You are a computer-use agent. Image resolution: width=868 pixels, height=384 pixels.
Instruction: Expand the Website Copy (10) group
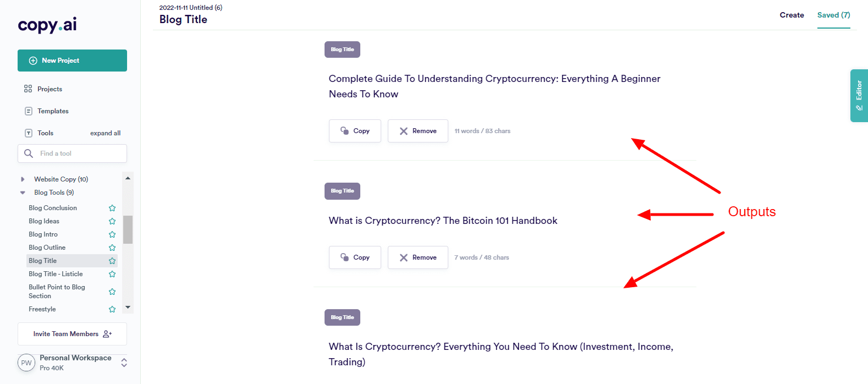tap(23, 179)
